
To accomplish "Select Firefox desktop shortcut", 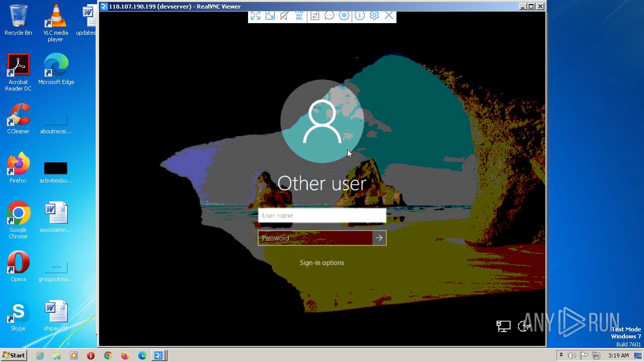I will point(18,168).
